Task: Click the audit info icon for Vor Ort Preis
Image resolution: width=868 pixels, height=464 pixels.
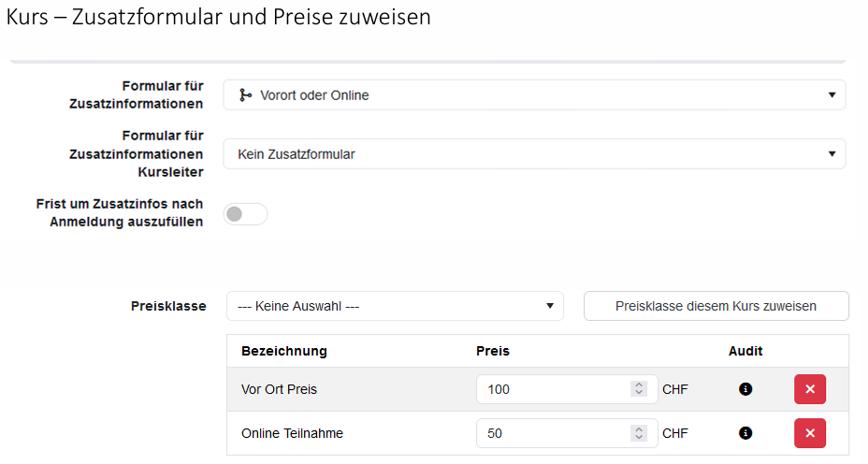Action: tap(745, 389)
